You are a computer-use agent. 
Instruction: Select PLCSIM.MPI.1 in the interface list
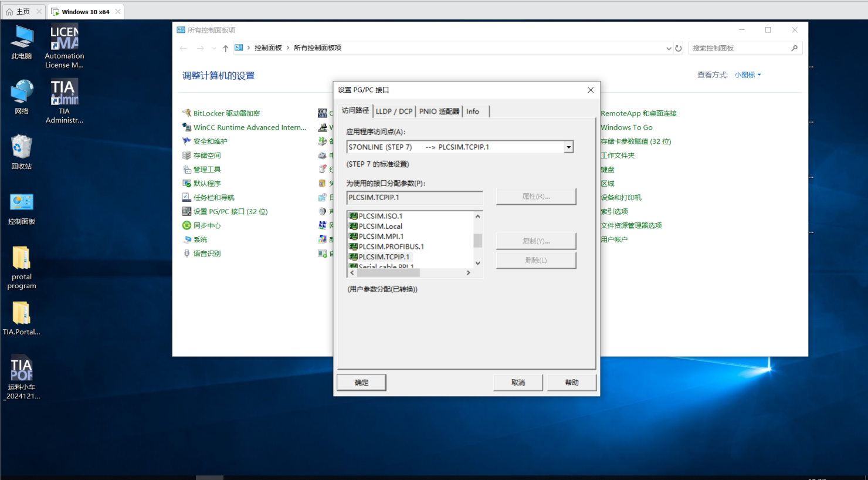381,236
